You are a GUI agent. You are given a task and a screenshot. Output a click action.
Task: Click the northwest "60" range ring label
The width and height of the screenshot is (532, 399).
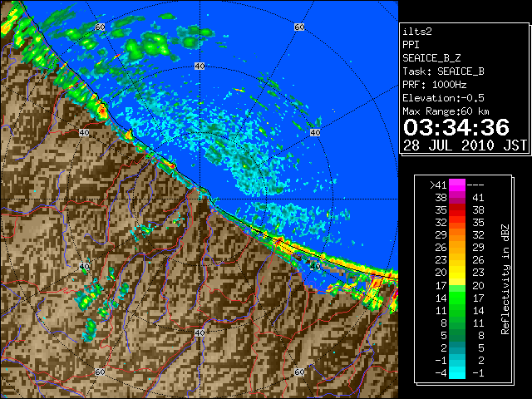click(x=100, y=27)
